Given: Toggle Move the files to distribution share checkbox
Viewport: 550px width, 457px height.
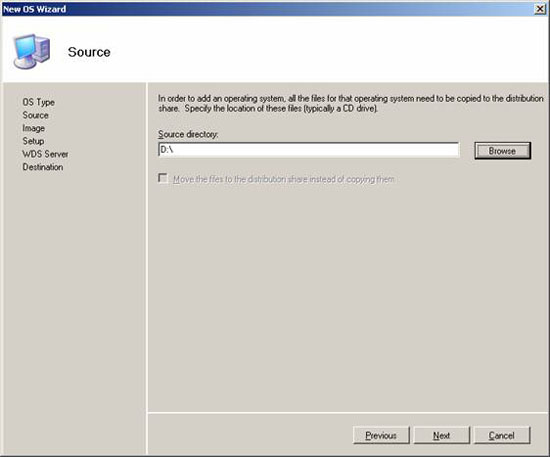Looking at the screenshot, I should point(163,178).
